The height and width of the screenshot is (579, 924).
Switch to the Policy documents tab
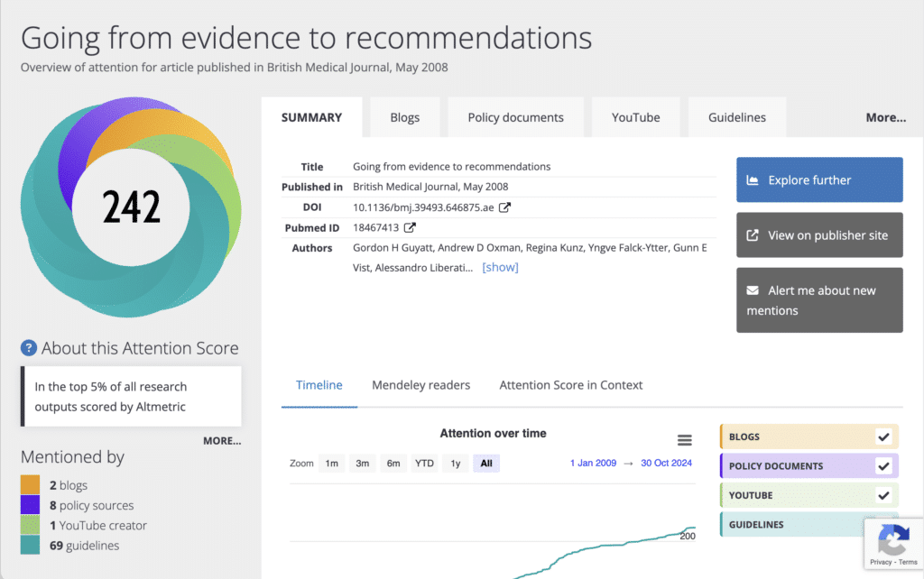pos(515,117)
